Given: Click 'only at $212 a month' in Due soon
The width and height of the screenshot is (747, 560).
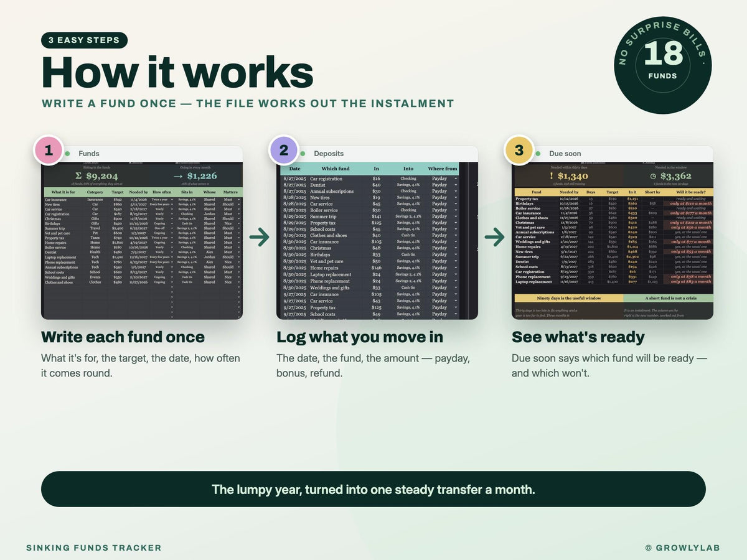Looking at the screenshot, I should coord(691,223).
